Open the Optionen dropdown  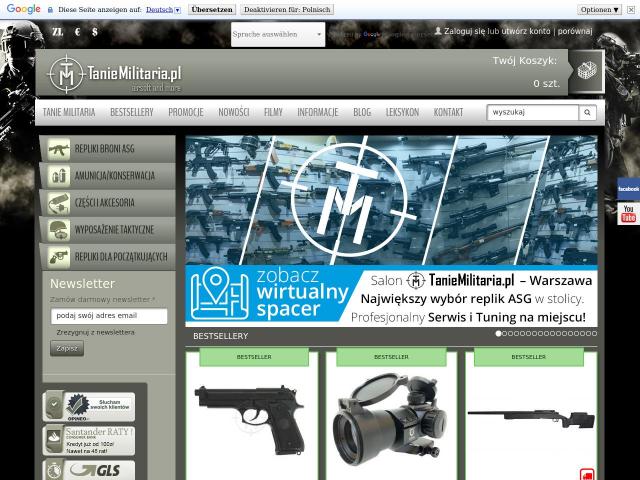(x=600, y=9)
